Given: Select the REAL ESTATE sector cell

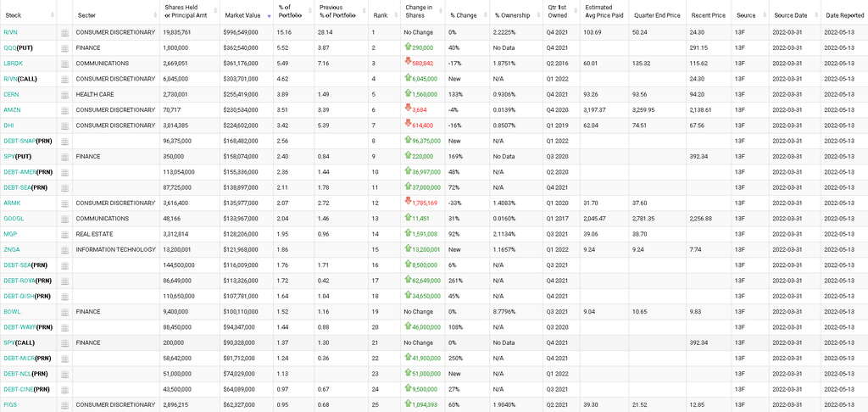Looking at the screenshot, I should (x=116, y=234).
